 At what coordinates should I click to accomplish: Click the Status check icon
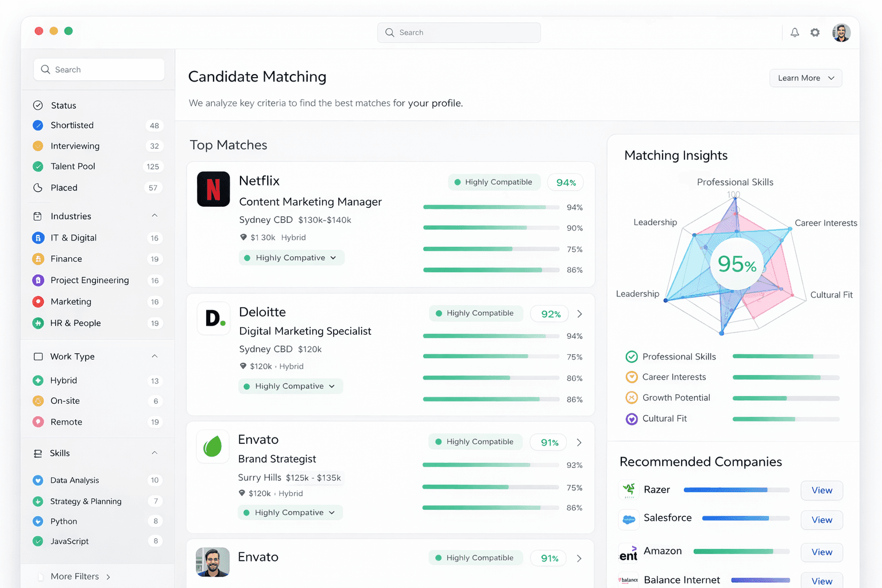(x=38, y=105)
